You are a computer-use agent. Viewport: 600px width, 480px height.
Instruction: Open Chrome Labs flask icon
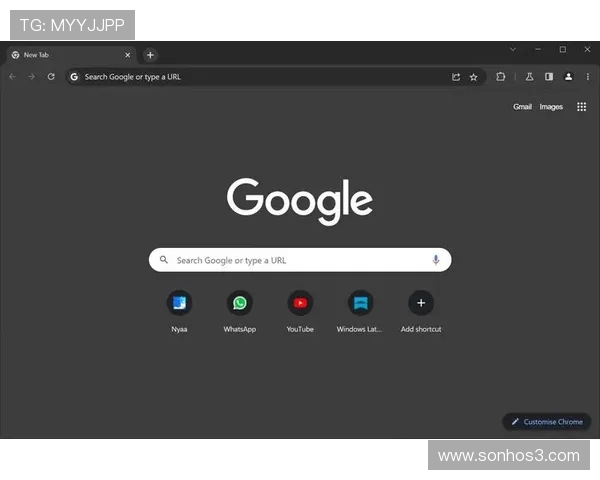click(x=529, y=77)
